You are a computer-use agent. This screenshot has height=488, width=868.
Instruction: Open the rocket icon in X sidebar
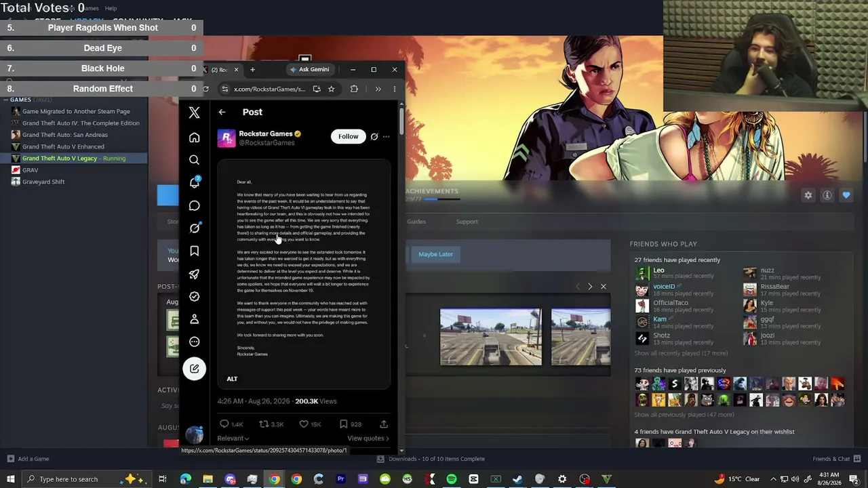point(194,274)
